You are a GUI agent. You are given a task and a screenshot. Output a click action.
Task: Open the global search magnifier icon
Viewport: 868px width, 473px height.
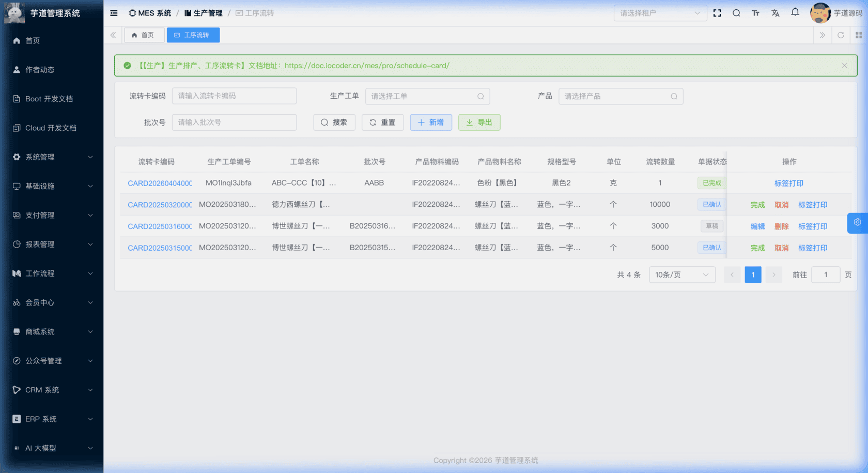click(736, 13)
